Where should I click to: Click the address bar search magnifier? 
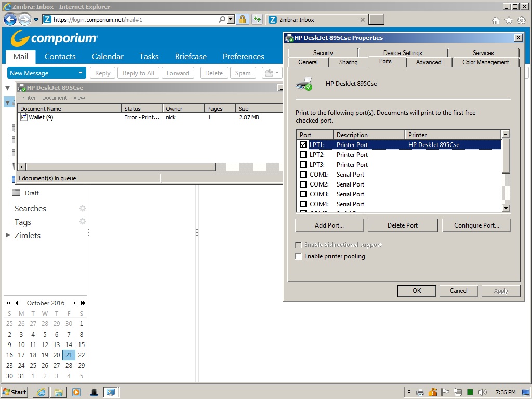pos(222,19)
